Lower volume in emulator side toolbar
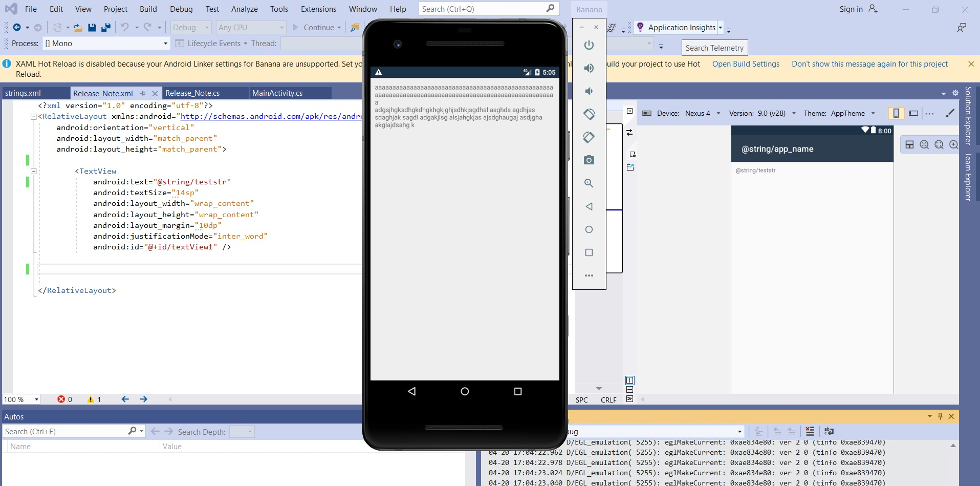The image size is (980, 486). tap(589, 91)
